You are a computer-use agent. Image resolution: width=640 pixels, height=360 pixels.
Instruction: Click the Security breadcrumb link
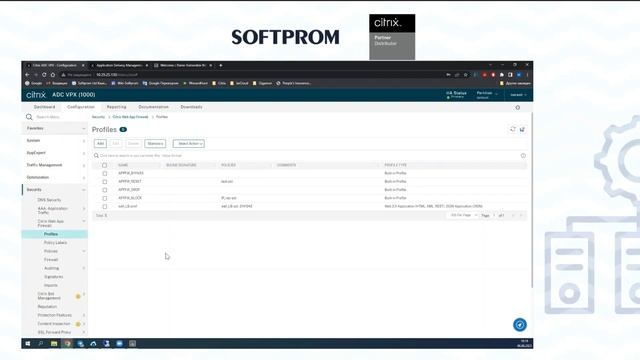pos(98,117)
